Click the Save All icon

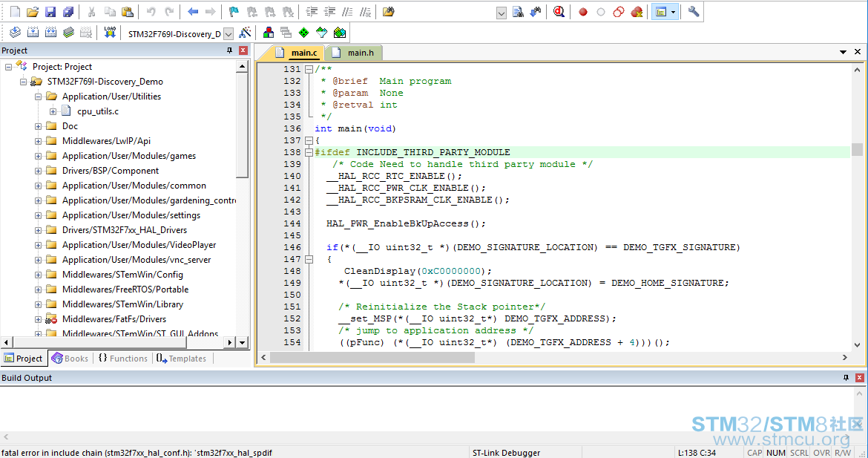(x=68, y=12)
